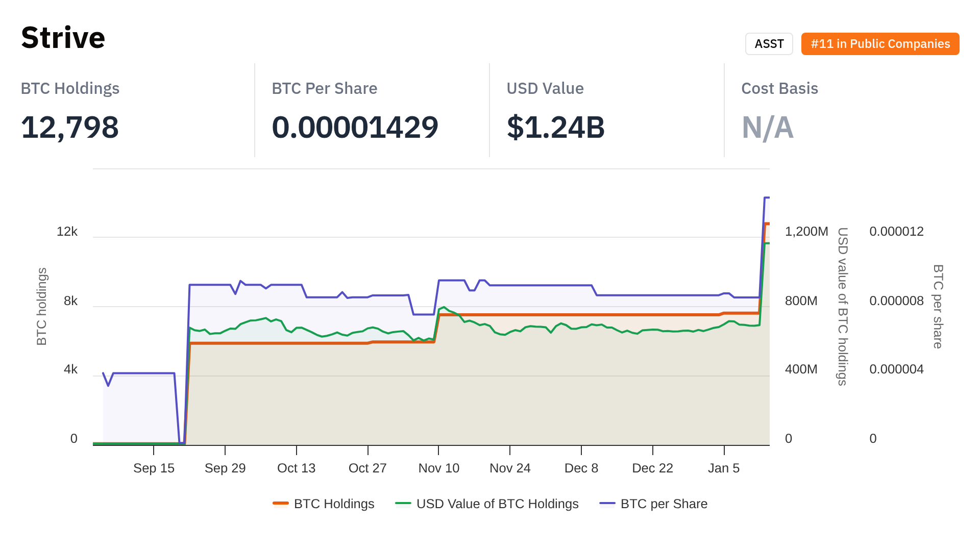Viewport: 980px width, 551px height.
Task: Click the 0.000012 BTC per share axis label
Action: pos(896,232)
